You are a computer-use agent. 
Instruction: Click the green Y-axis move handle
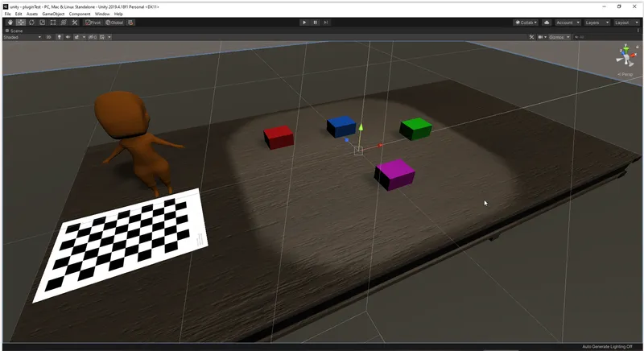pos(361,128)
